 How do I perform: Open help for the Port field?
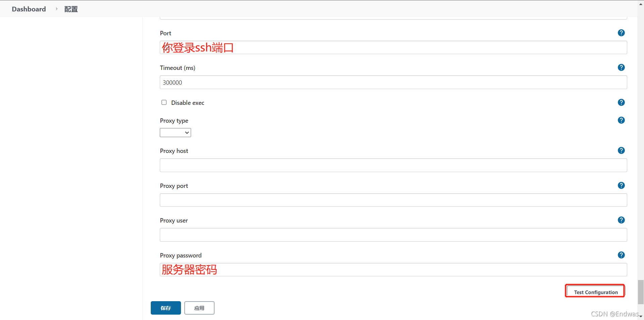(x=621, y=33)
